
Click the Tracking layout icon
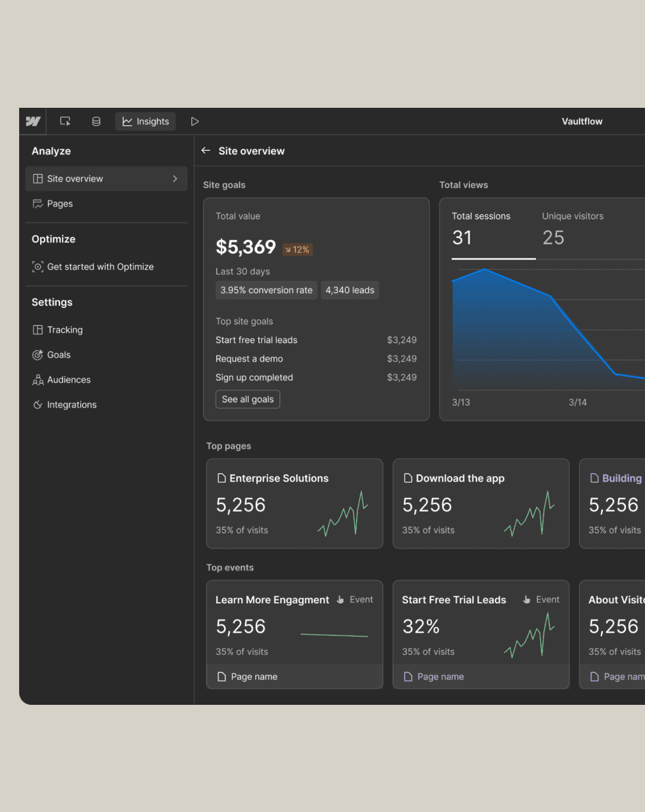(x=38, y=330)
